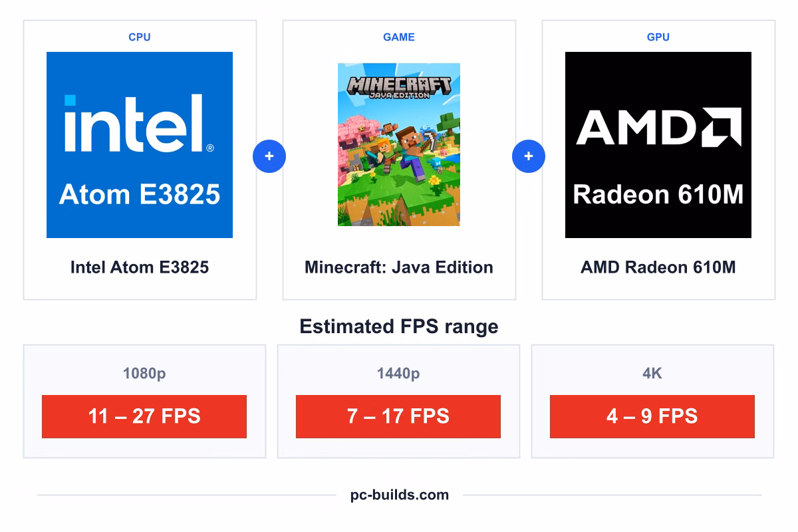Viewport: 798px width, 532px height.
Task: Click the 11 – 27 FPS red button
Action: [x=144, y=416]
